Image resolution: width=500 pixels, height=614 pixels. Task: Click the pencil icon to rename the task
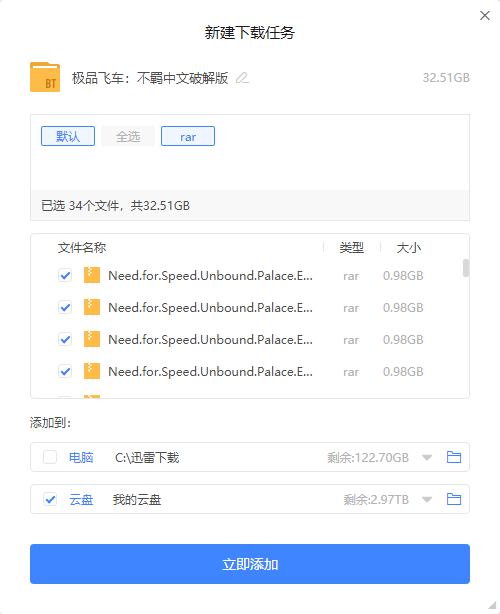[x=242, y=78]
